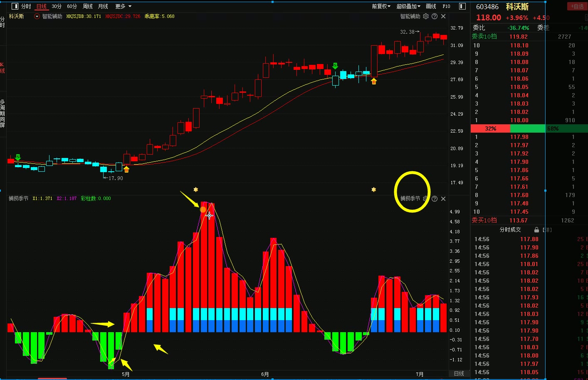Click the green S sell marker near 27.69
Screen dimensions: 588x380
[x=335, y=66]
